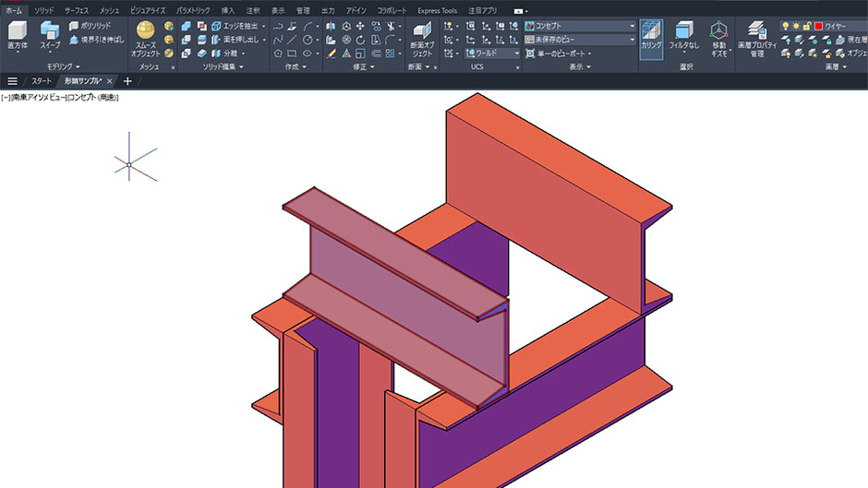Open the UCS panel dialog launcher
This screenshot has height=488, width=868.
[x=518, y=67]
